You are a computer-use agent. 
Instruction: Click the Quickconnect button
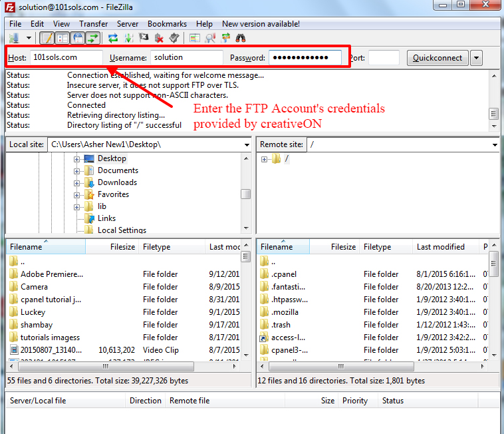(x=438, y=58)
